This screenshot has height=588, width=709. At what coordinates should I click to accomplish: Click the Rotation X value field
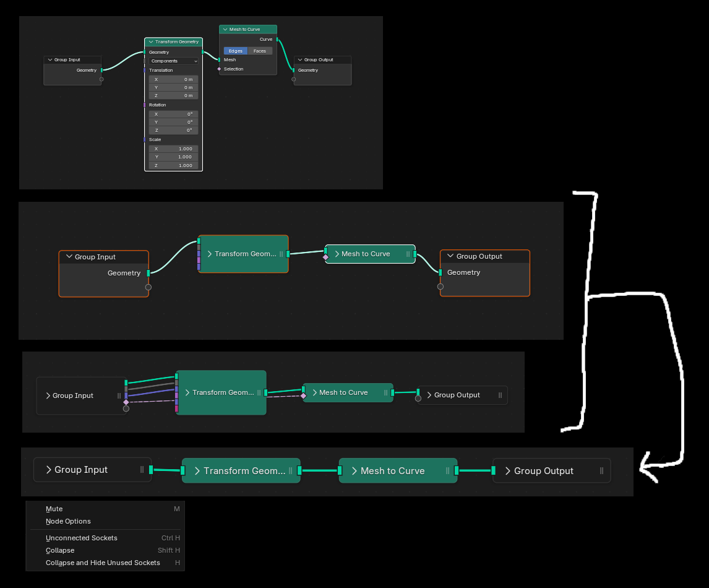[174, 114]
